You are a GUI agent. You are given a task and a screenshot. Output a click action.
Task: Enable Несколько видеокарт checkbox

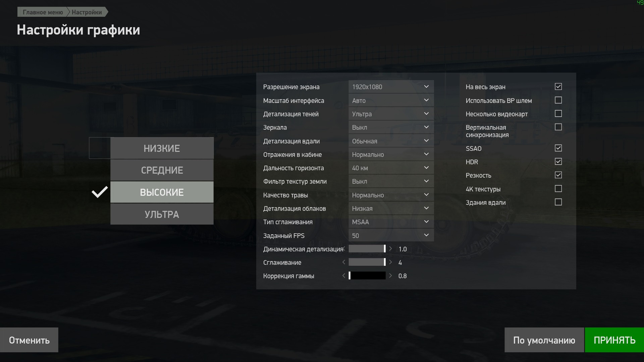pyautogui.click(x=558, y=114)
